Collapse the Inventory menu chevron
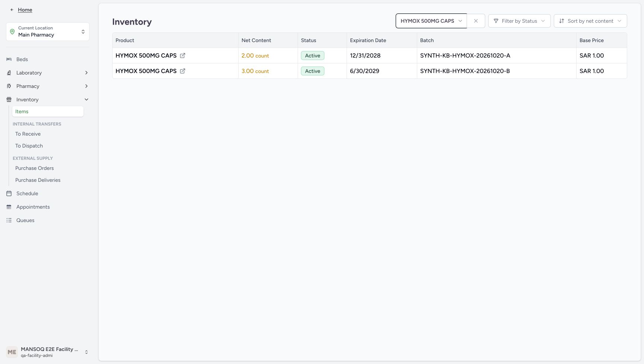 point(86,99)
